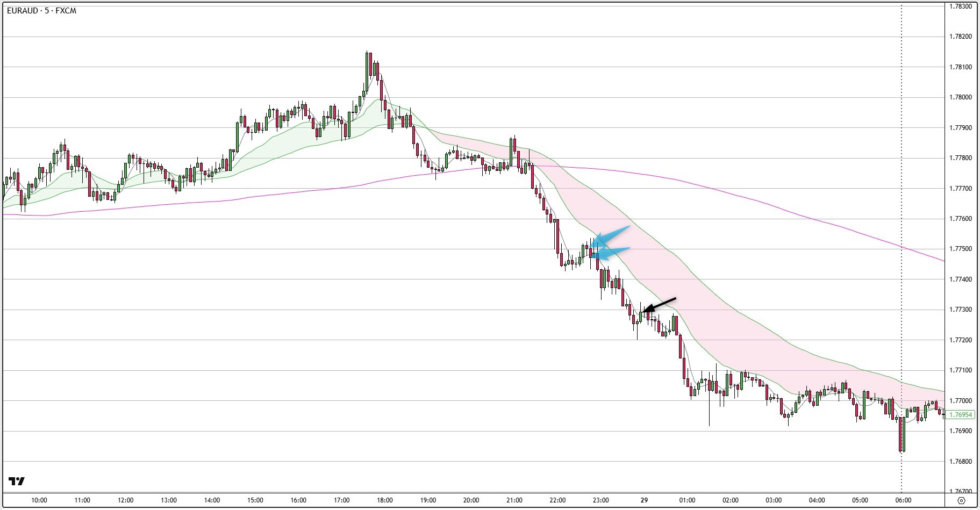
Task: Select the black arrow annotation
Action: [659, 305]
